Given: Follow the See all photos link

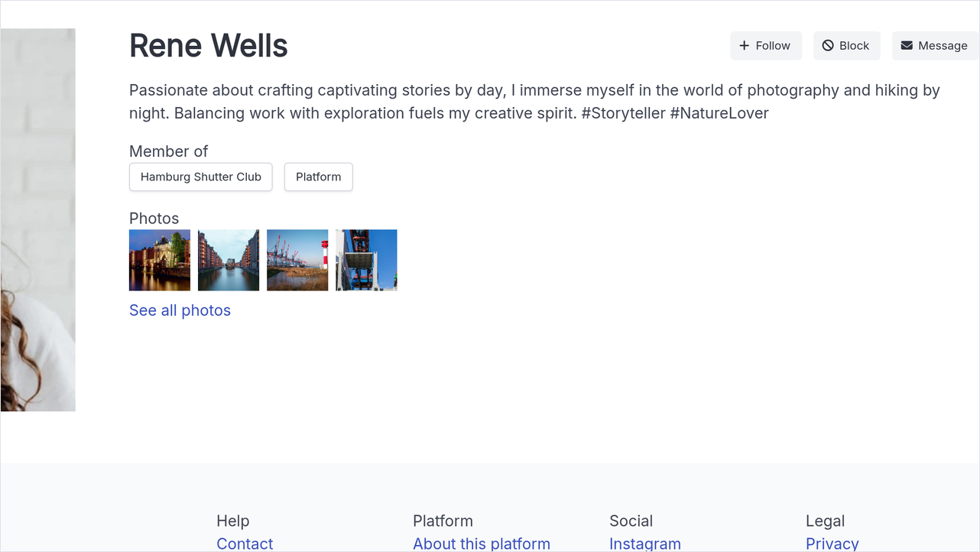Looking at the screenshot, I should pos(180,310).
